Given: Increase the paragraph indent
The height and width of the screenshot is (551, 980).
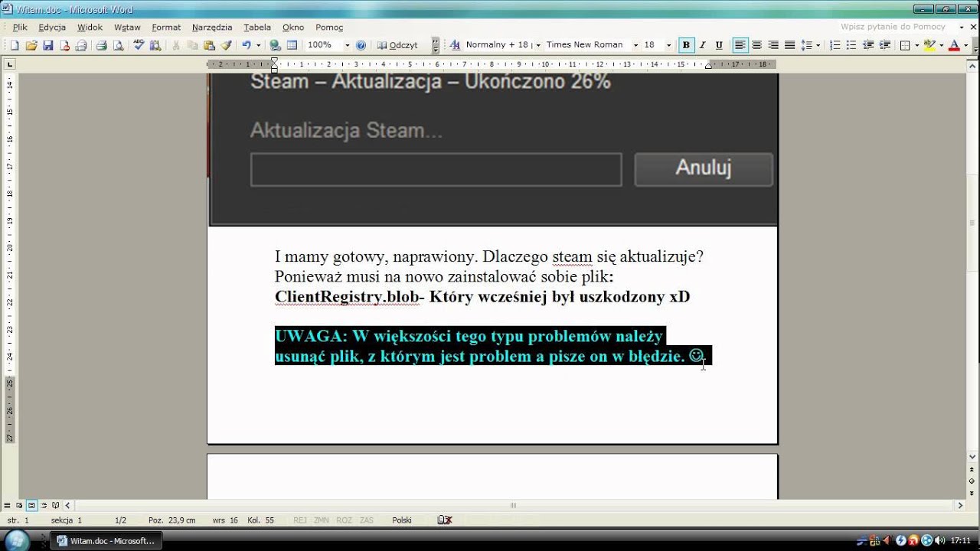Looking at the screenshot, I should [x=884, y=45].
